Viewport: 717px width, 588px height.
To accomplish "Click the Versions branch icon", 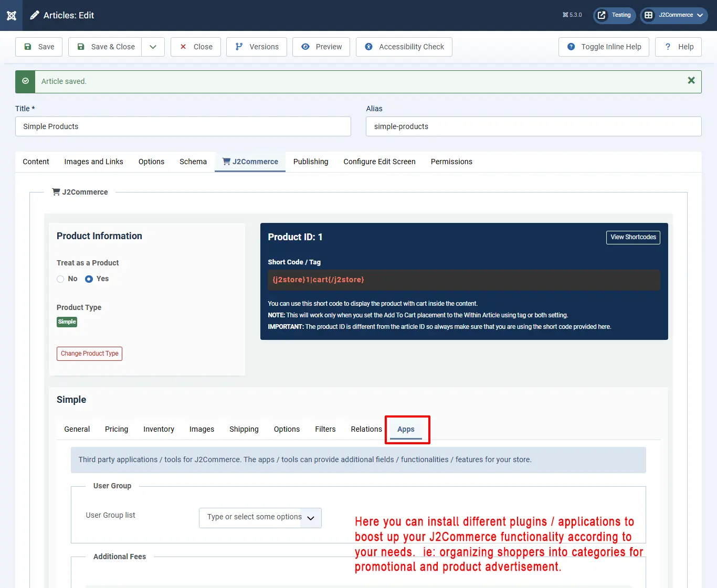I will [239, 47].
